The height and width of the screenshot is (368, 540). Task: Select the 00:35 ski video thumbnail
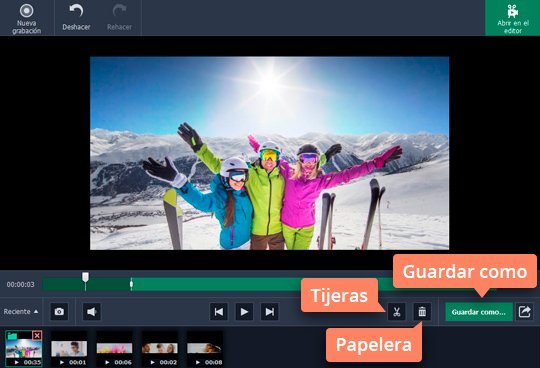pos(24,348)
